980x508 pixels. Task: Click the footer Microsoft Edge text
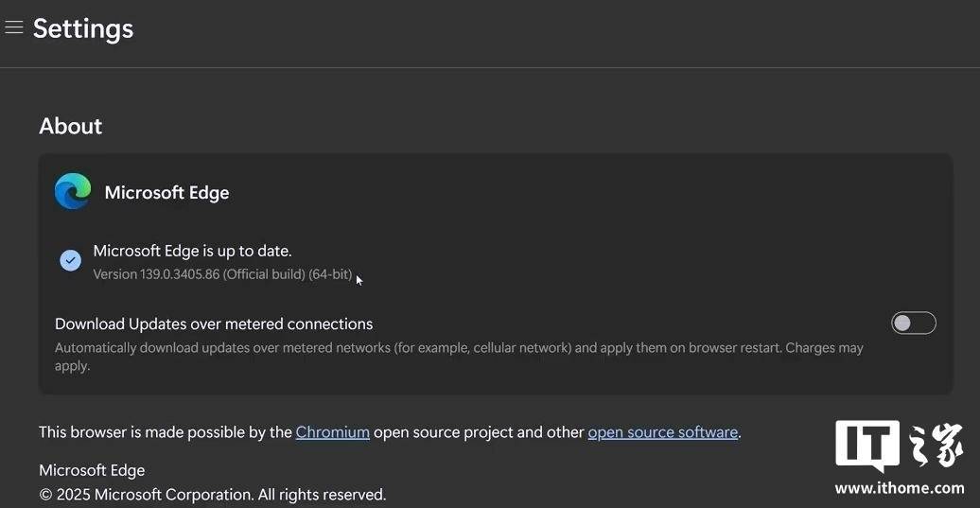(92, 470)
